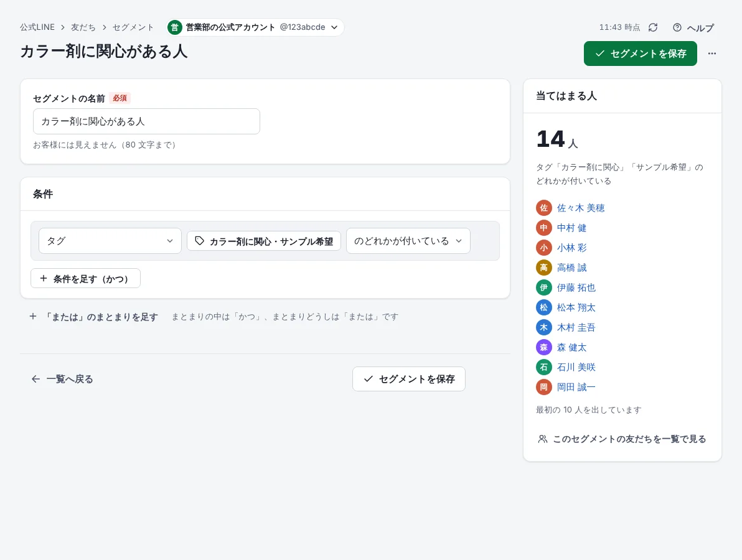Viewport: 742px width, 560px height.
Task: Click the avatar icon for 高橋 誠
Action: [x=543, y=267]
